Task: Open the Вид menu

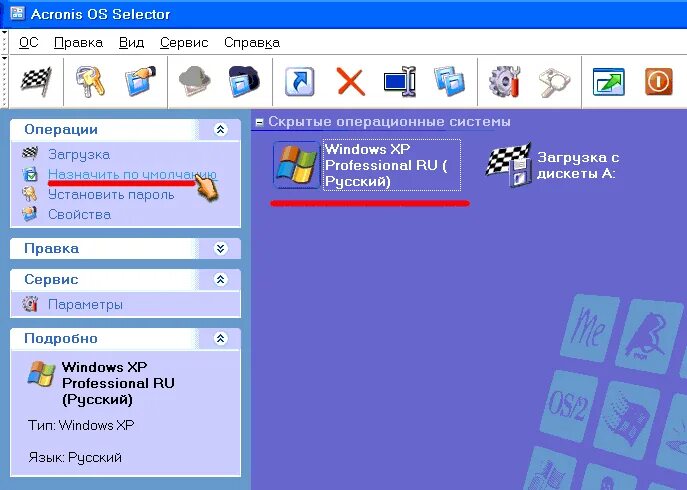Action: click(x=131, y=43)
